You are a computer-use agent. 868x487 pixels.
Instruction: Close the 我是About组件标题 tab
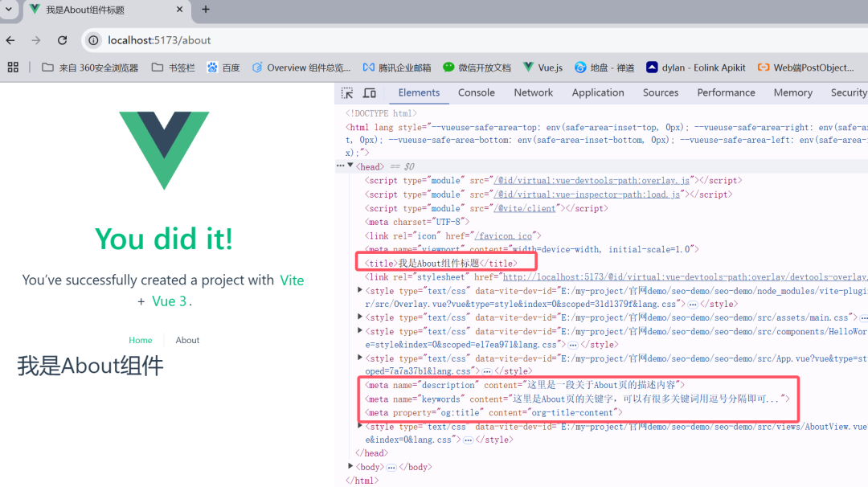click(x=179, y=10)
